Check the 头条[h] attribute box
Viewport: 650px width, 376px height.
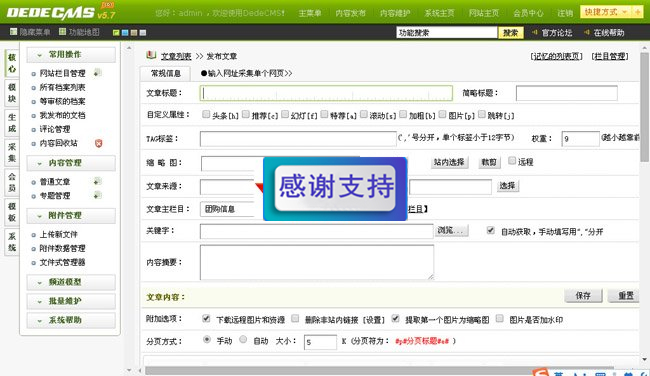[x=206, y=114]
